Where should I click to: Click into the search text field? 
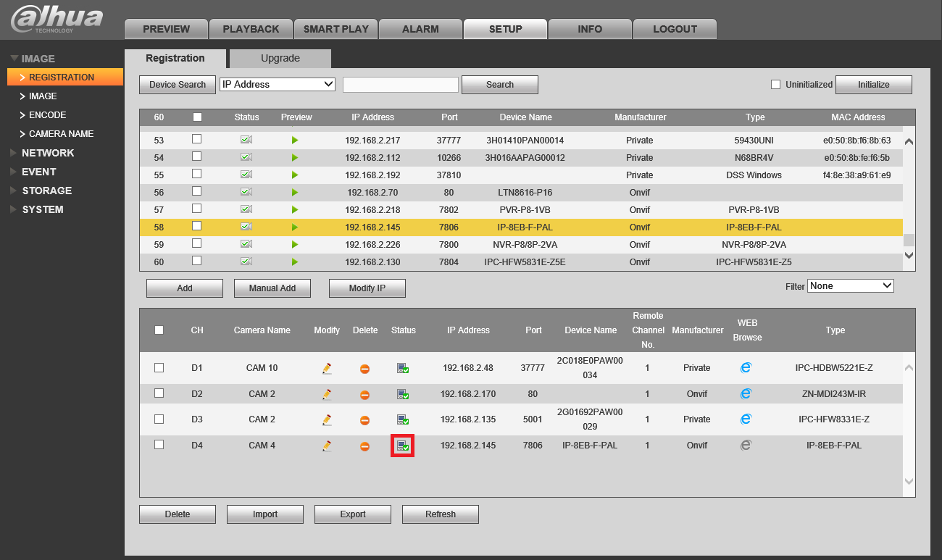(x=401, y=85)
